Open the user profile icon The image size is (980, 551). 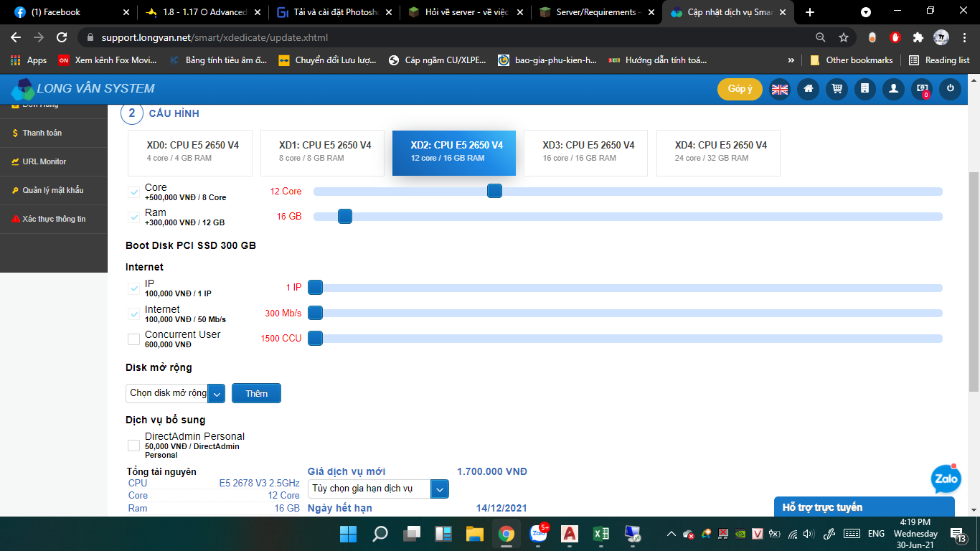pos(893,89)
